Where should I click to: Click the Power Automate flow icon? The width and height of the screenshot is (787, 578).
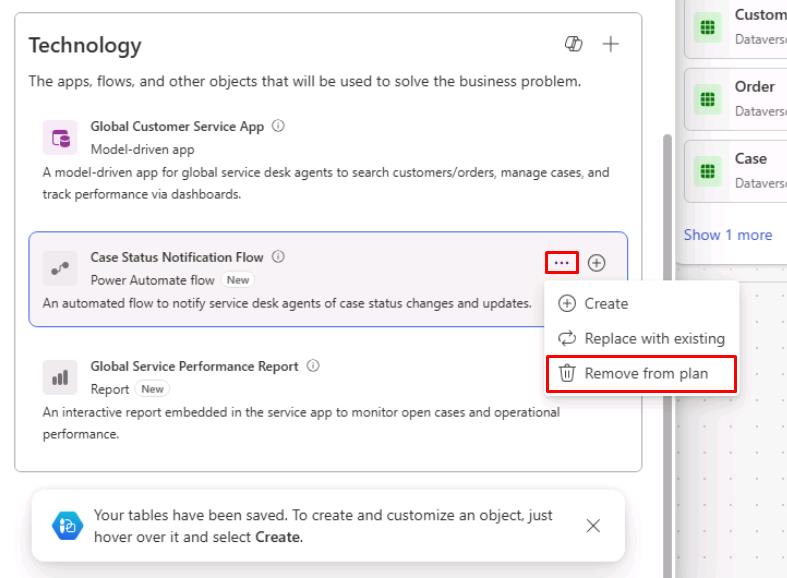(60, 268)
